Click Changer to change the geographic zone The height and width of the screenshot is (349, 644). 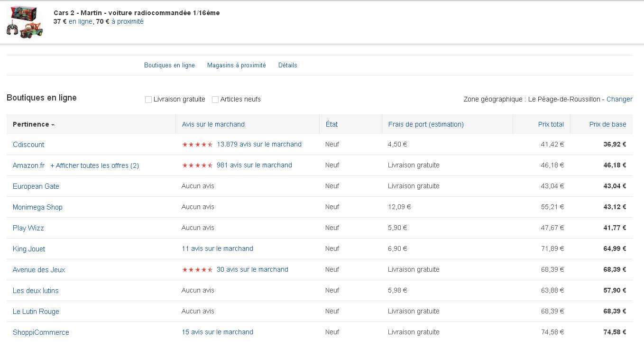(x=619, y=99)
